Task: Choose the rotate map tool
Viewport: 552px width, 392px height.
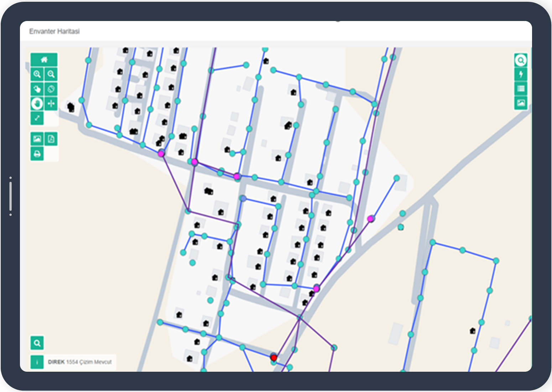Action: 51,89
